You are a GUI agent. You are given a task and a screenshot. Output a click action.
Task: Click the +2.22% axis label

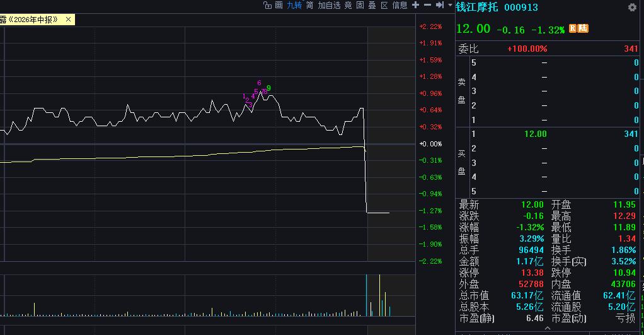coord(430,26)
